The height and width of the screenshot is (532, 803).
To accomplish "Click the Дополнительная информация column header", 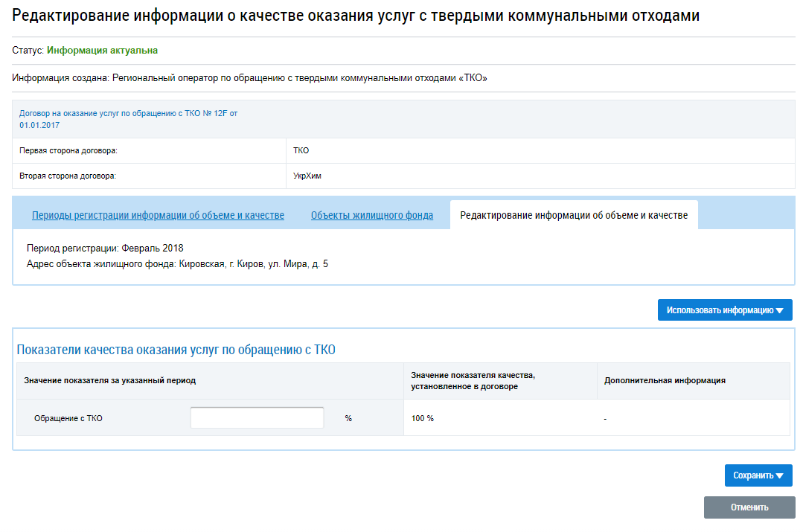I will coord(665,380).
